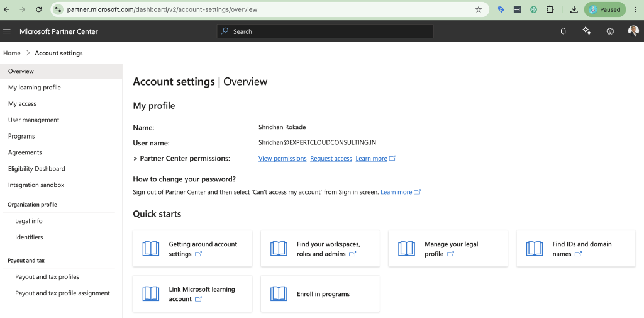Click Learn more about changing password
The height and width of the screenshot is (318, 644).
pos(396,192)
